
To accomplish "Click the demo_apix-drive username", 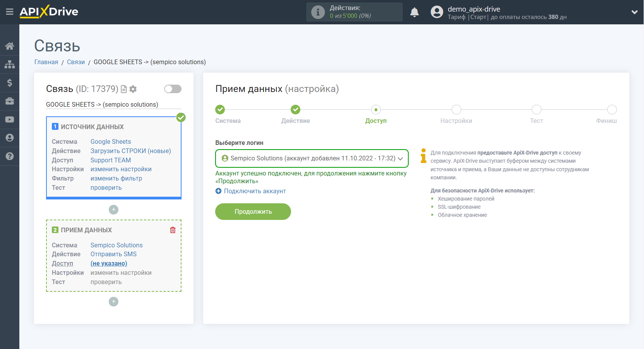I will pyautogui.click(x=474, y=9).
